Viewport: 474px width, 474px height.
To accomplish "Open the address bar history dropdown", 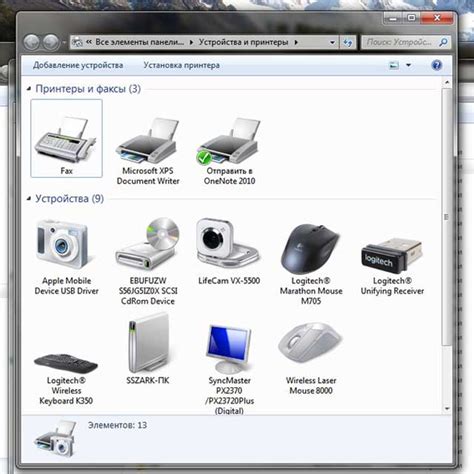I will [x=332, y=43].
